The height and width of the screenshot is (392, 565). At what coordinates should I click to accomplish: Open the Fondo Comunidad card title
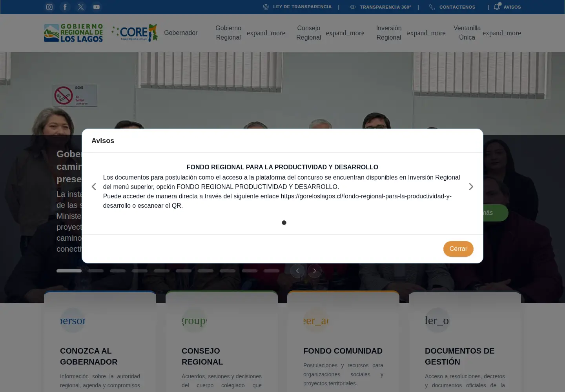[x=343, y=351]
